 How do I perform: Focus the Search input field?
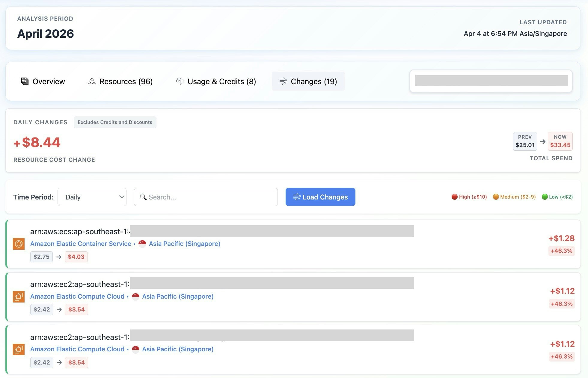click(x=210, y=197)
